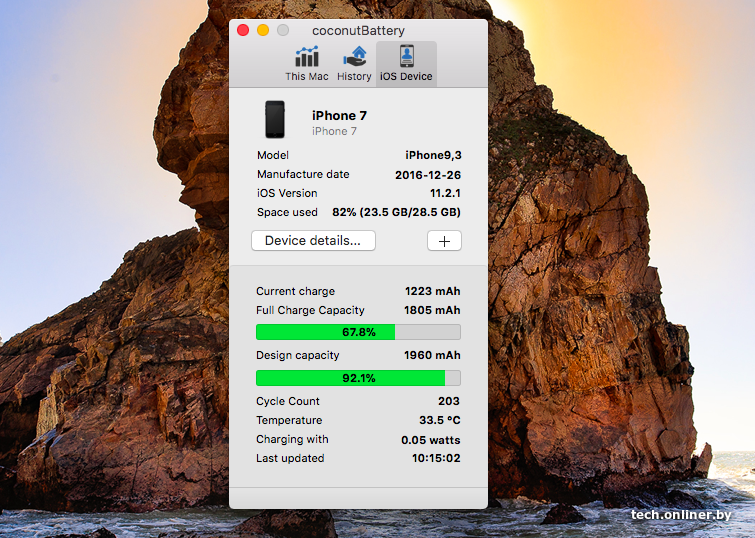Click the bold iPhone 7 device name

coord(339,116)
